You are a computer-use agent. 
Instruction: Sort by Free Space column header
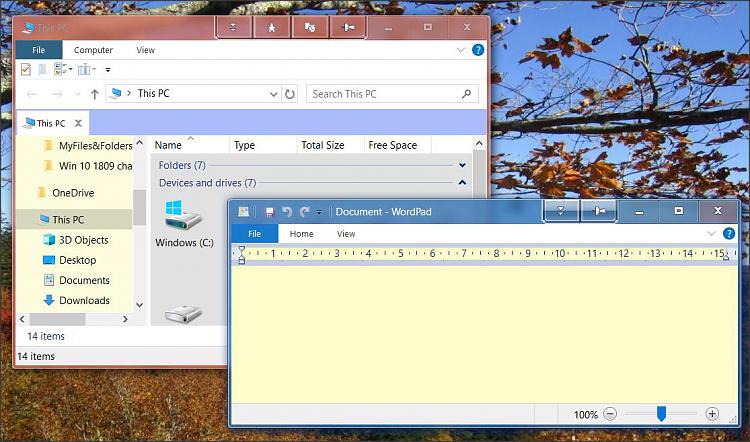point(397,145)
